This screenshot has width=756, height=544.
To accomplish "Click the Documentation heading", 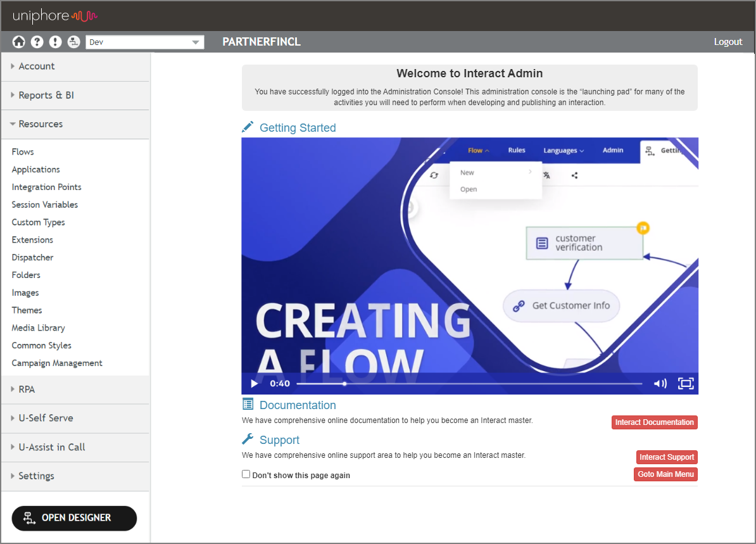I will pyautogui.click(x=298, y=405).
